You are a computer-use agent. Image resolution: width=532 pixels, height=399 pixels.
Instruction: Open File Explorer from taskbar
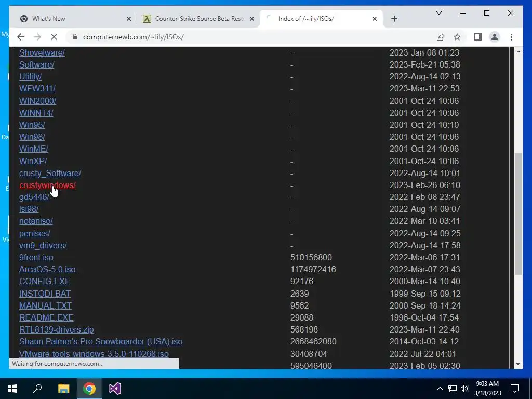(63, 389)
